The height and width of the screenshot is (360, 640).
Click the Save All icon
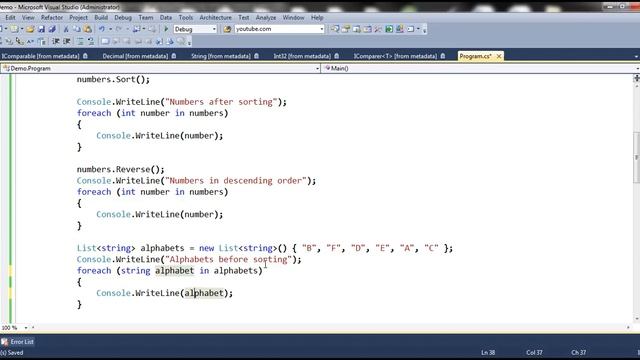click(52, 29)
